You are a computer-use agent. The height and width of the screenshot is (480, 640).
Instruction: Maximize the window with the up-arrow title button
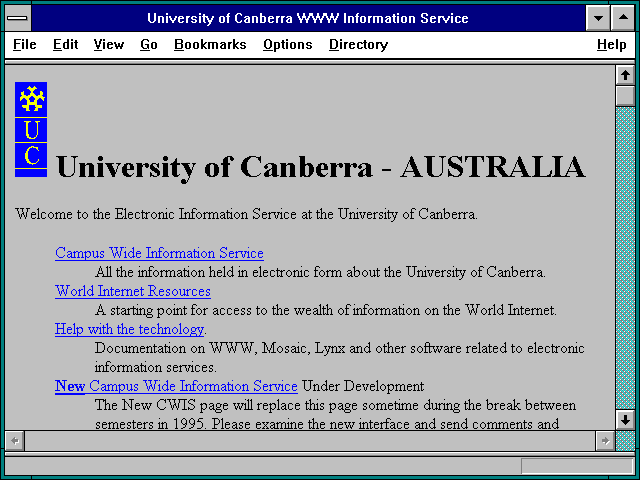pos(623,18)
